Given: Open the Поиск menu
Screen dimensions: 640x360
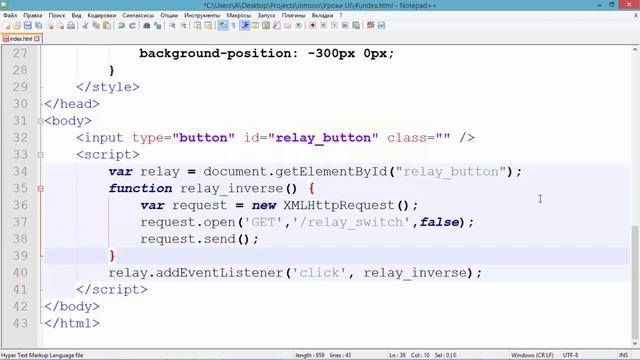Looking at the screenshot, I should coord(57,15).
